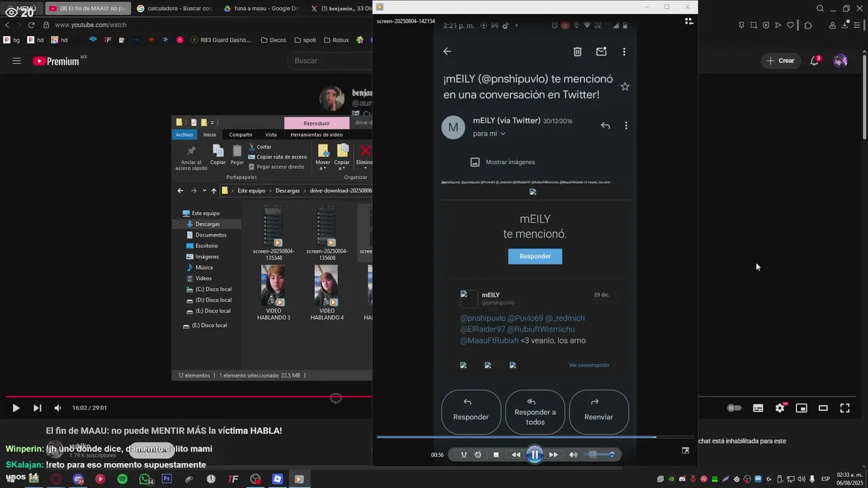
Task: Expand 'Mover a' dropdown in Explorer ribbon
Action: click(323, 166)
